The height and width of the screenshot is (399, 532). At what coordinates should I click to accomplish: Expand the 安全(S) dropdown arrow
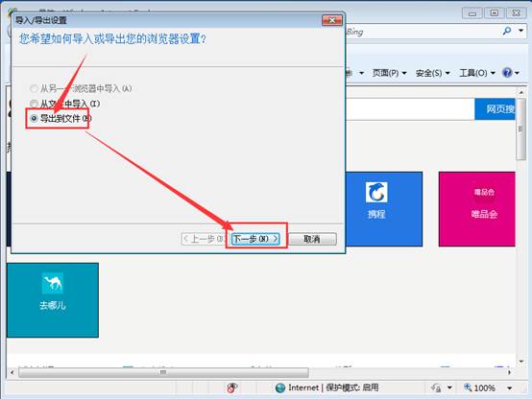click(447, 73)
